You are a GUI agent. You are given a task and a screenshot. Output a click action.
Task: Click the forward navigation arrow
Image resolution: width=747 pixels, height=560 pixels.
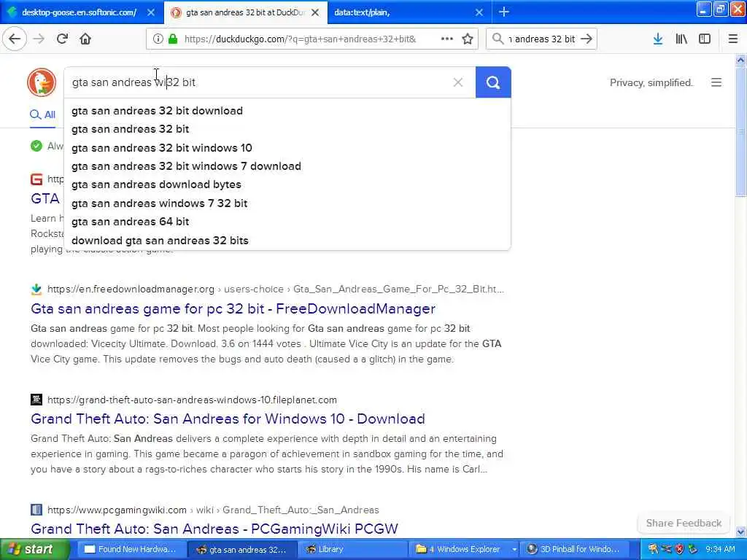pos(39,39)
